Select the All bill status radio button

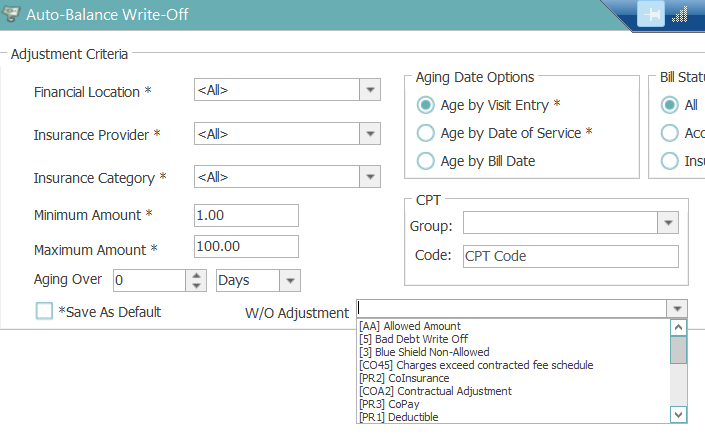tap(670, 104)
